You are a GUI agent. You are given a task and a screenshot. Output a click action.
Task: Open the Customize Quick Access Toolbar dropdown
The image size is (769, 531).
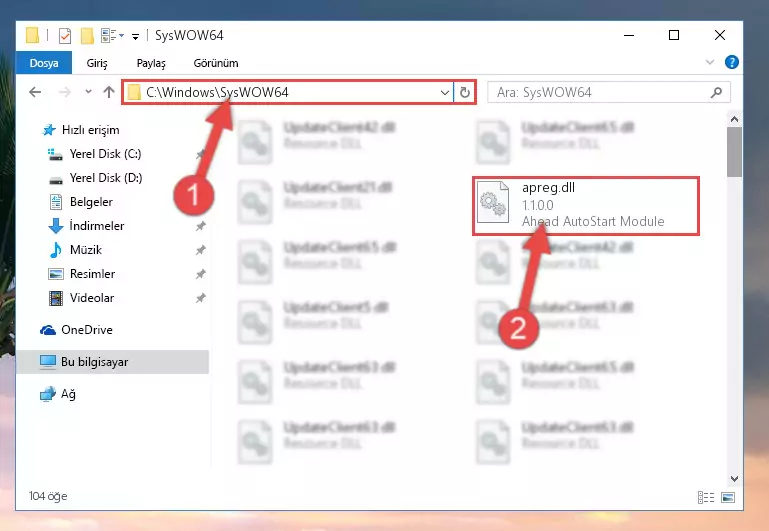pos(135,36)
